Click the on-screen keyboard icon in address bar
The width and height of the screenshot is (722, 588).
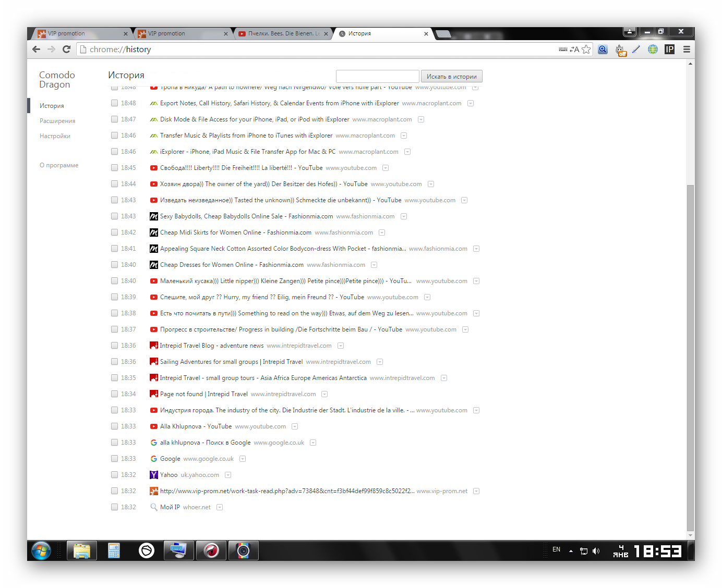pyautogui.click(x=563, y=49)
